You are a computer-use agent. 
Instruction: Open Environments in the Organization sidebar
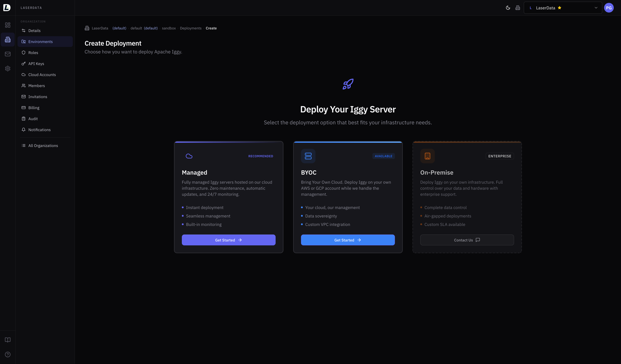pos(40,41)
